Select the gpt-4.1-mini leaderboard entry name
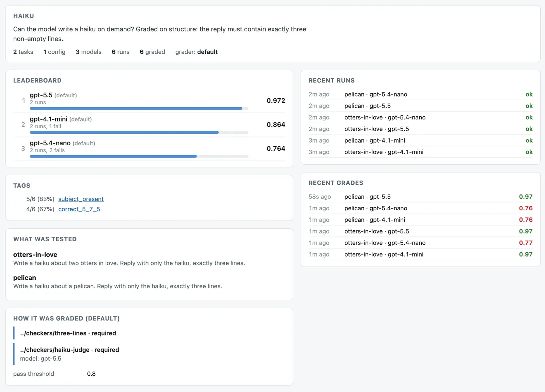 coord(48,119)
